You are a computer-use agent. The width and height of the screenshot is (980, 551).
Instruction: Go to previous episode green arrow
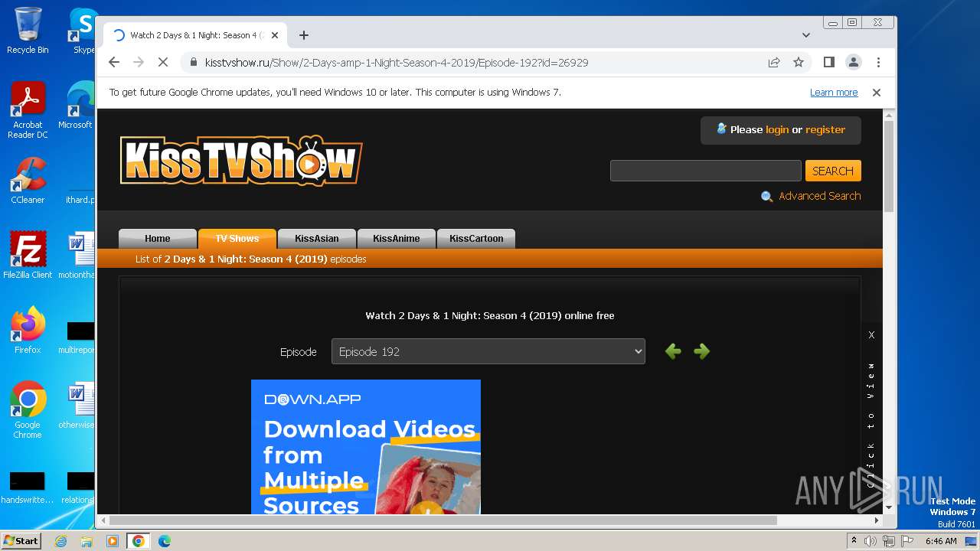pyautogui.click(x=673, y=351)
